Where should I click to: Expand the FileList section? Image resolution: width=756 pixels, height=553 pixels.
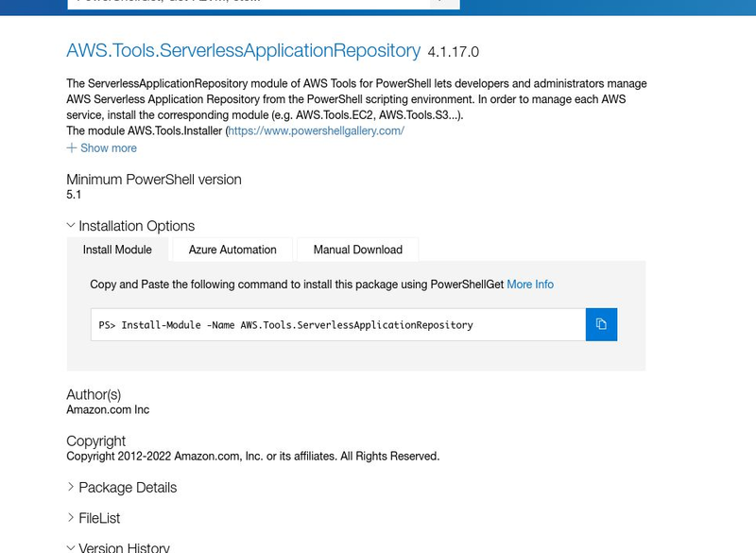click(94, 518)
